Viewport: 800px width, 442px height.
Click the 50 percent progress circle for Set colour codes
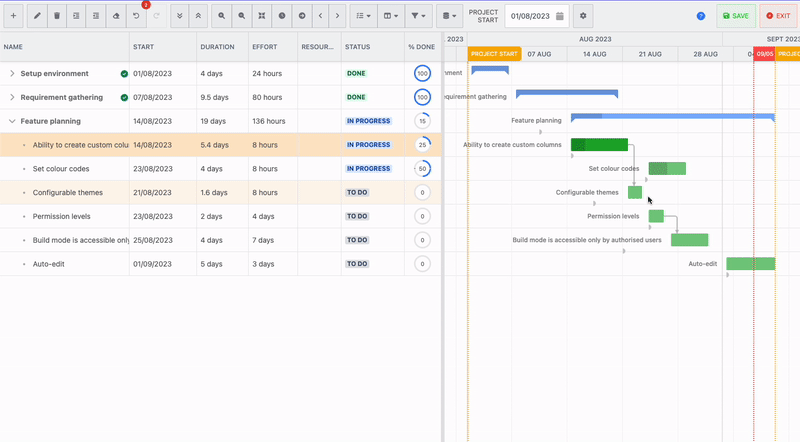pos(422,168)
